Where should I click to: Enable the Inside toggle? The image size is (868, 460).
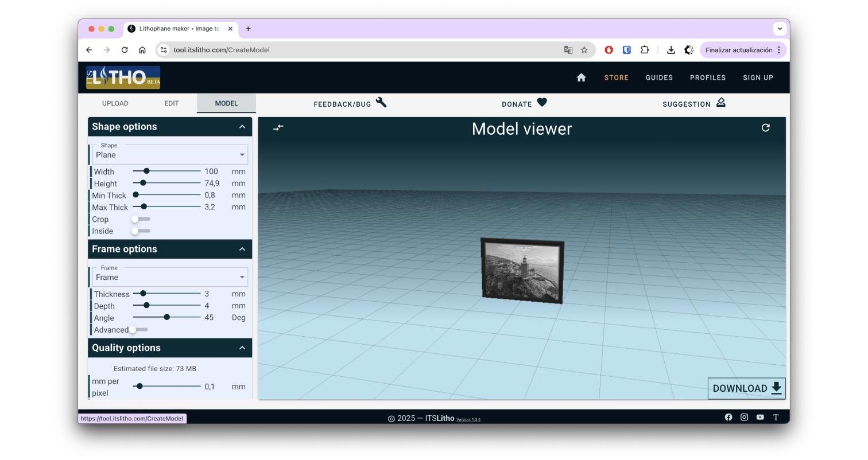tap(141, 231)
